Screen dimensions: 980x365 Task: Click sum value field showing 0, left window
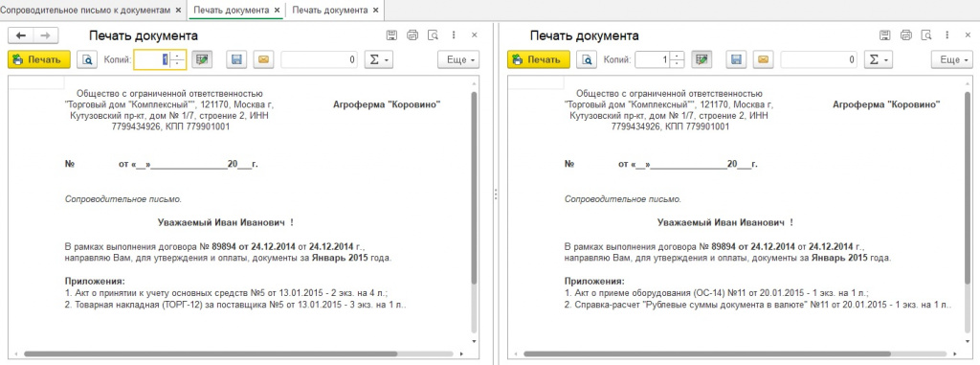click(320, 60)
